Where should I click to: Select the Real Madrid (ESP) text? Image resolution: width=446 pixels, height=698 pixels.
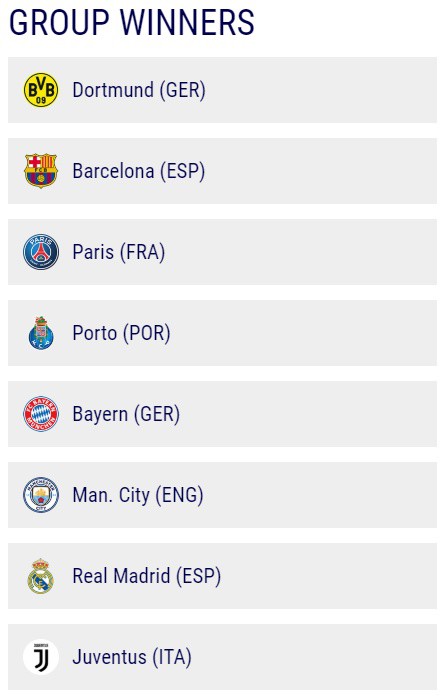point(147,576)
